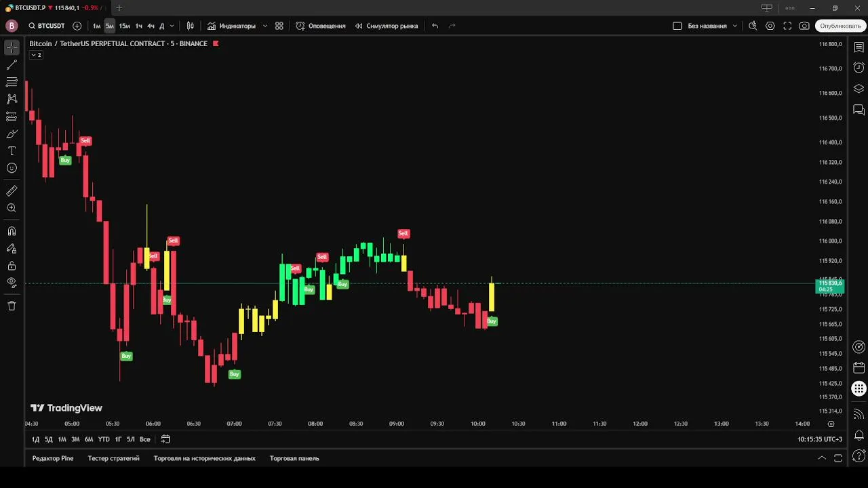The width and height of the screenshot is (868, 488).
Task: Switch to 4ч timeframe
Action: coord(151,26)
